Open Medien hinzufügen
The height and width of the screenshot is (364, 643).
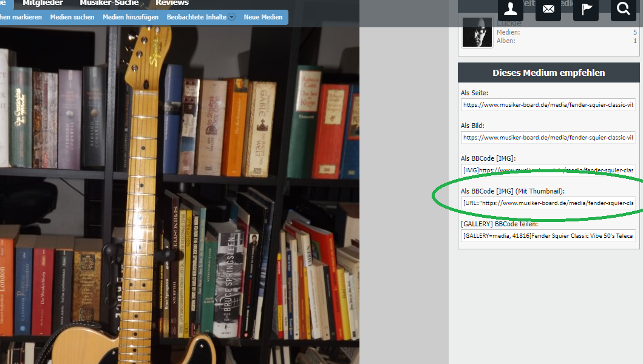point(131,17)
